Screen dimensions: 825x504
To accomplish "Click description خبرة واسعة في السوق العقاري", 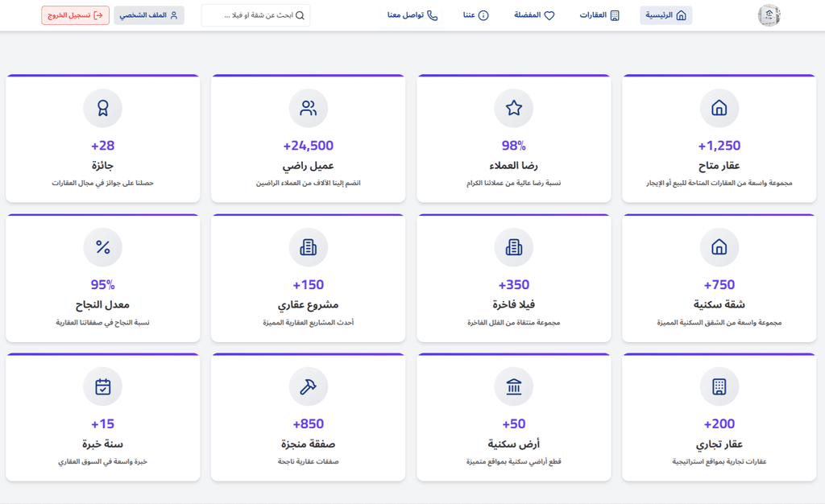I will [x=102, y=462].
